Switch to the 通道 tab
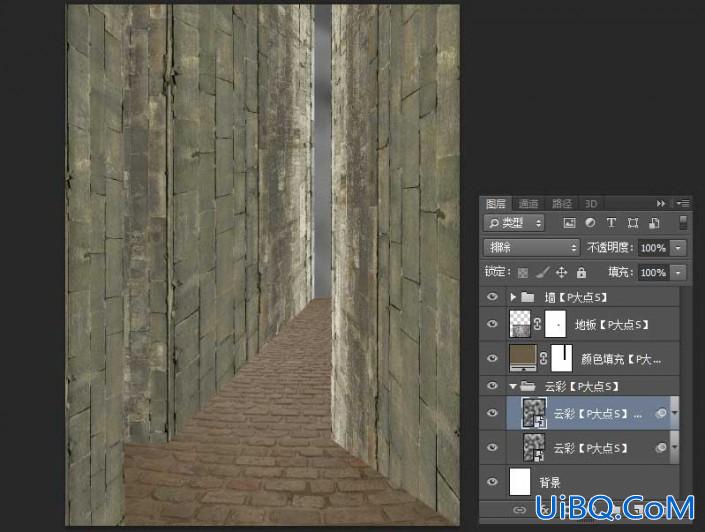 528,204
